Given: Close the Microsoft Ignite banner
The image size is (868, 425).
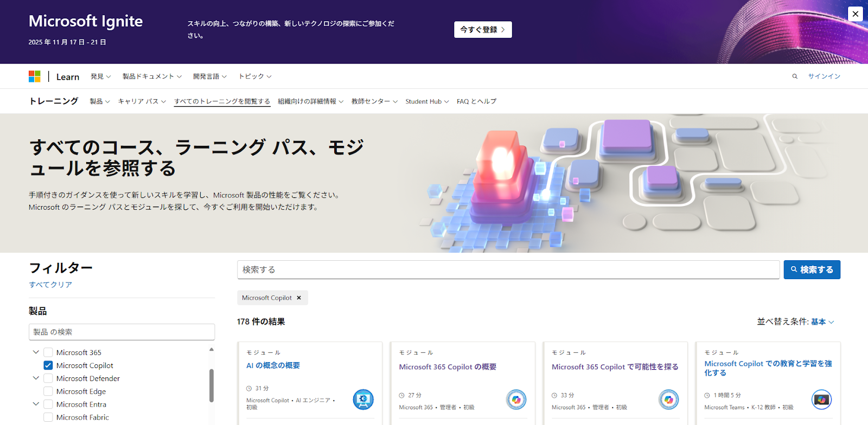Looking at the screenshot, I should tap(856, 14).
